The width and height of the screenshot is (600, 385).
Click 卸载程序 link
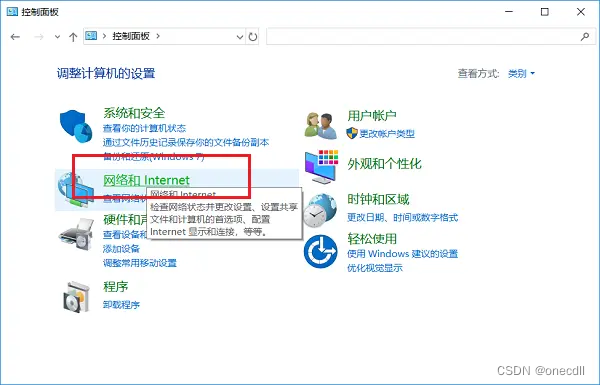tap(121, 305)
